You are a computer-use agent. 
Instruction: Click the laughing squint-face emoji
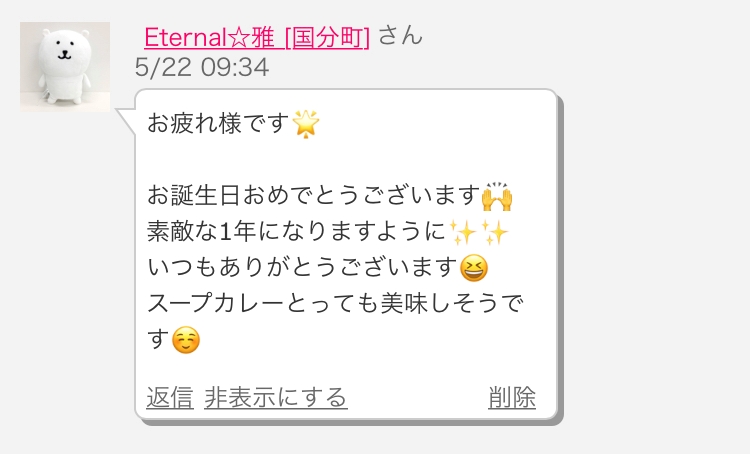(x=474, y=268)
